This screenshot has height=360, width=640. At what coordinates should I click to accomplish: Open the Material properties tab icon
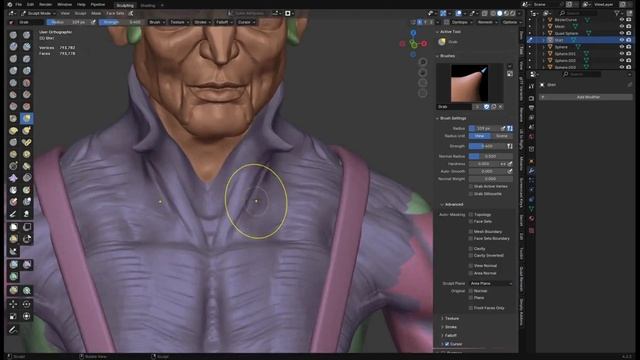coord(531,219)
